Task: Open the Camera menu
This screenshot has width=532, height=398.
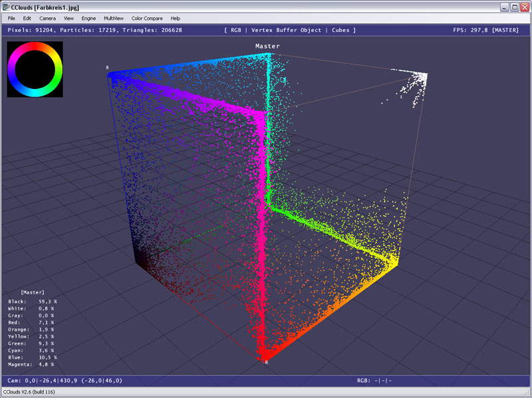Action: (47, 18)
